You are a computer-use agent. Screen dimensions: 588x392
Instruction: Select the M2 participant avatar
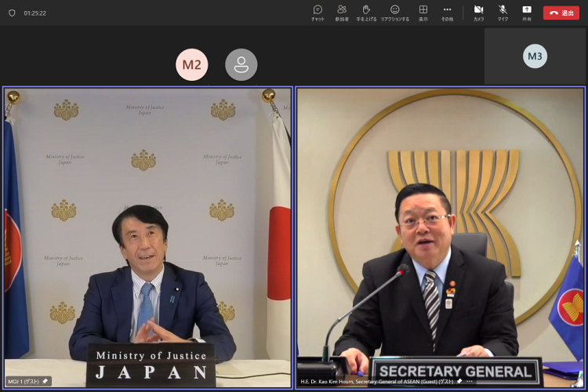191,64
